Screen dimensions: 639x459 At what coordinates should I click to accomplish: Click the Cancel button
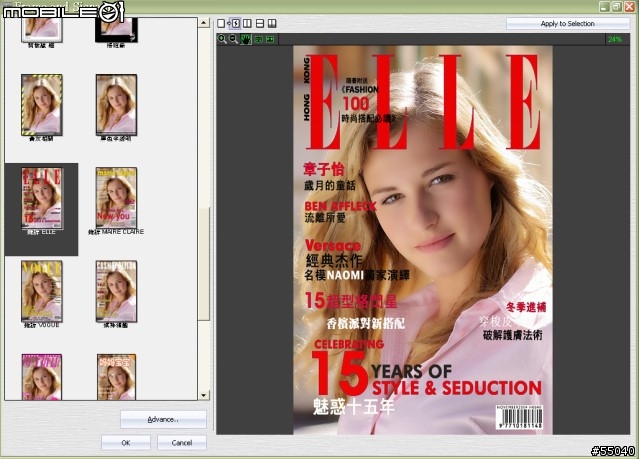[182, 443]
